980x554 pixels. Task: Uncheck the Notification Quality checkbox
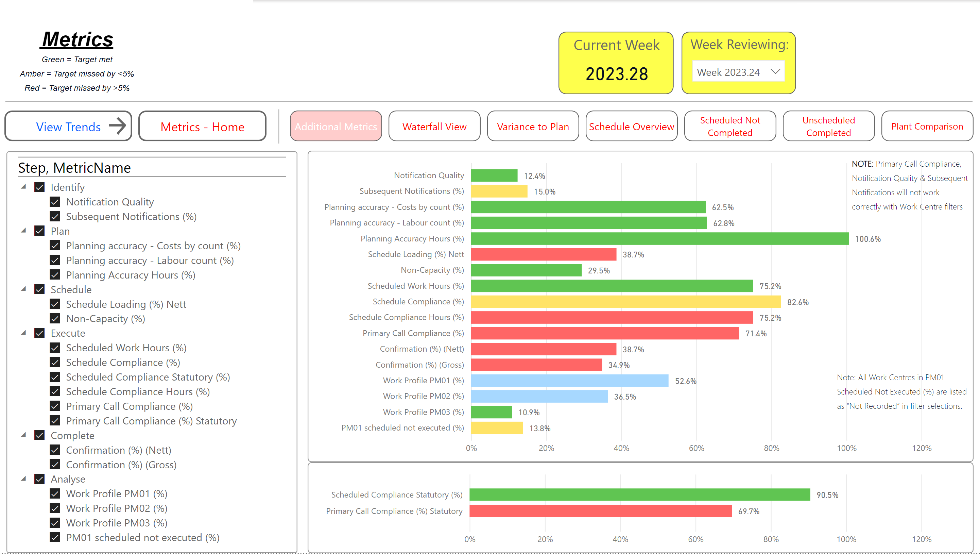(x=55, y=202)
